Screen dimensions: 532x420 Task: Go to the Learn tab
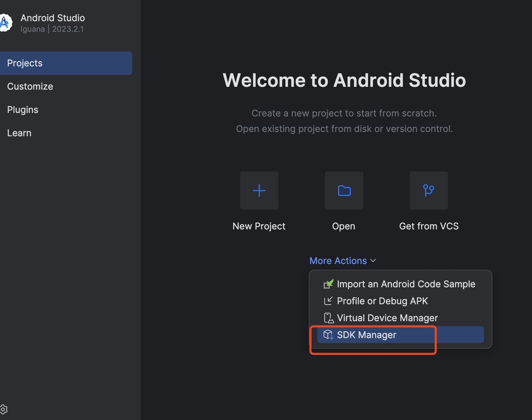pyautogui.click(x=66, y=133)
